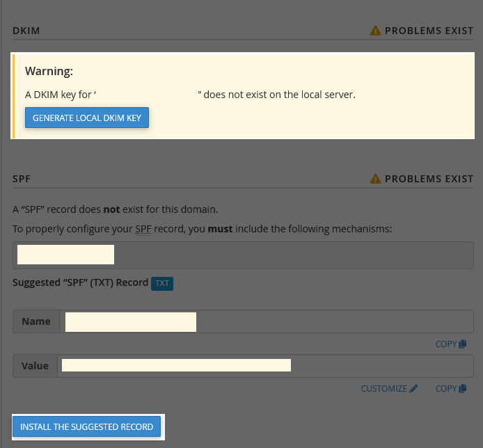This screenshot has height=448, width=483.
Task: Click the copy icon for the Value field
Action: point(463,389)
